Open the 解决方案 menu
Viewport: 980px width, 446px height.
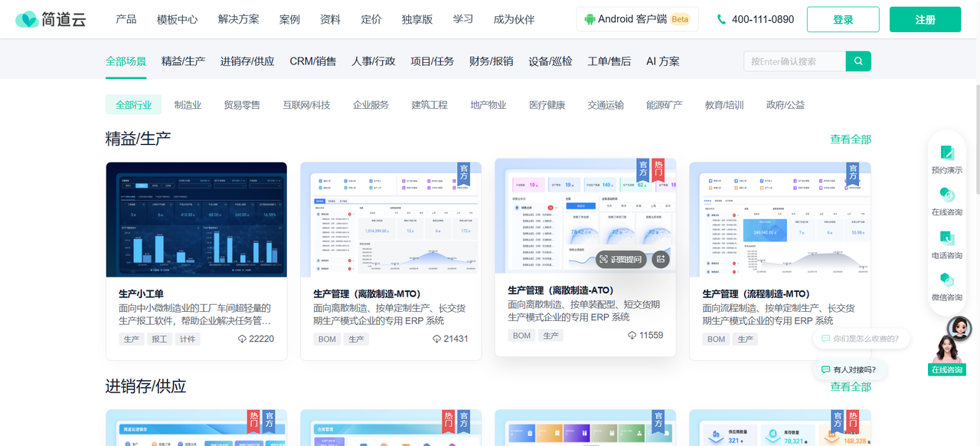[239, 19]
